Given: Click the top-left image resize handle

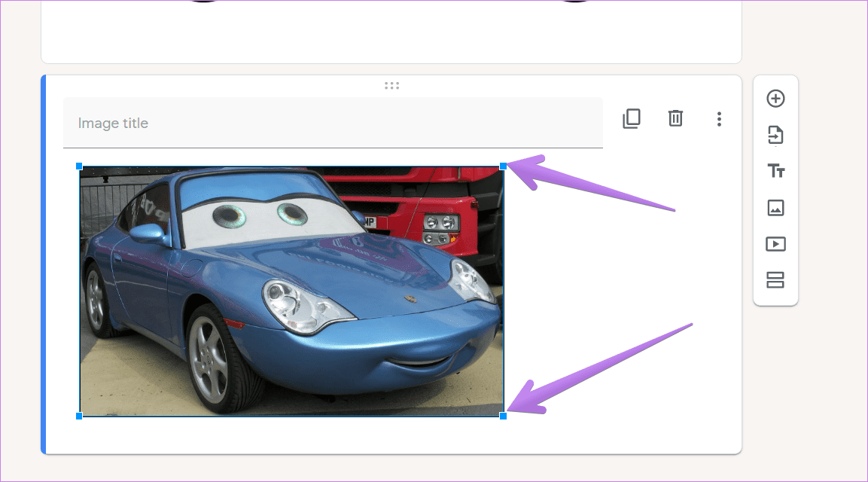Looking at the screenshot, I should (79, 166).
